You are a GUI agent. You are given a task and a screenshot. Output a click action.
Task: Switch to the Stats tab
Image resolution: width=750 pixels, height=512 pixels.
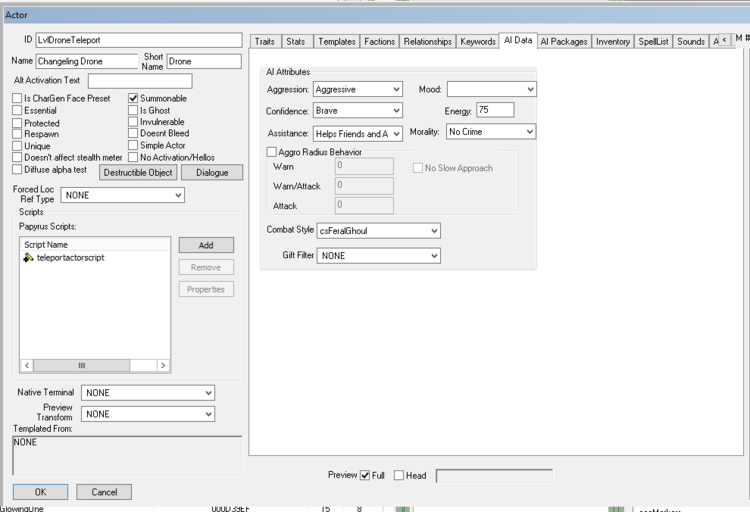296,42
